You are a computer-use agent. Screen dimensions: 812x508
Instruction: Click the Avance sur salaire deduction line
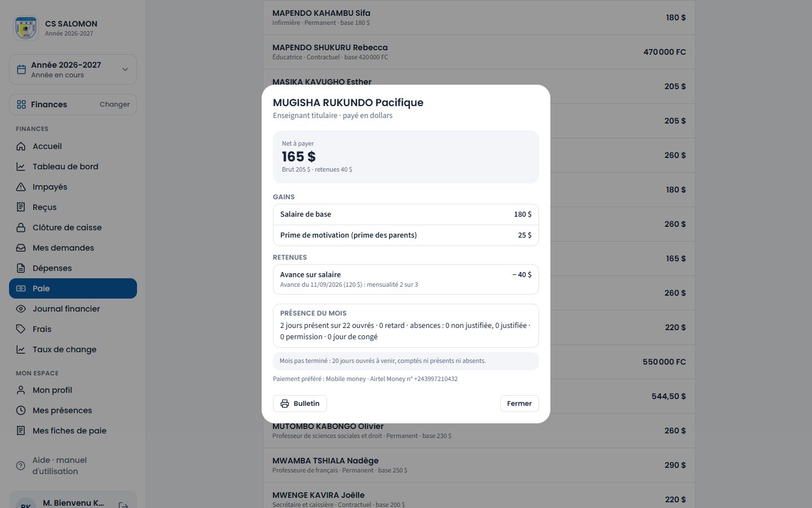(406, 279)
